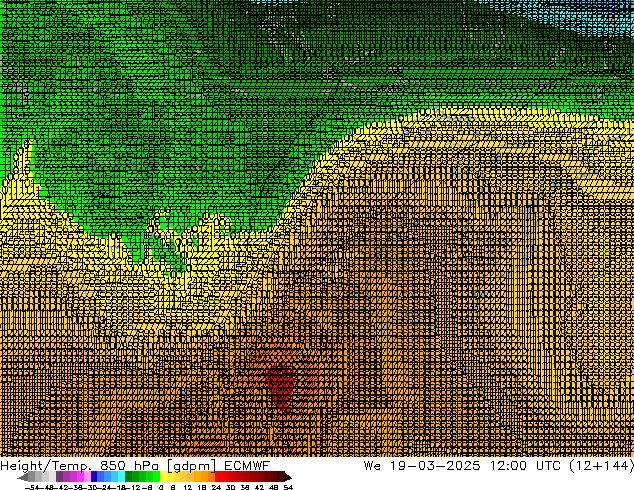
Task: Click the dark blue swatch in the legend
Action: (94, 476)
